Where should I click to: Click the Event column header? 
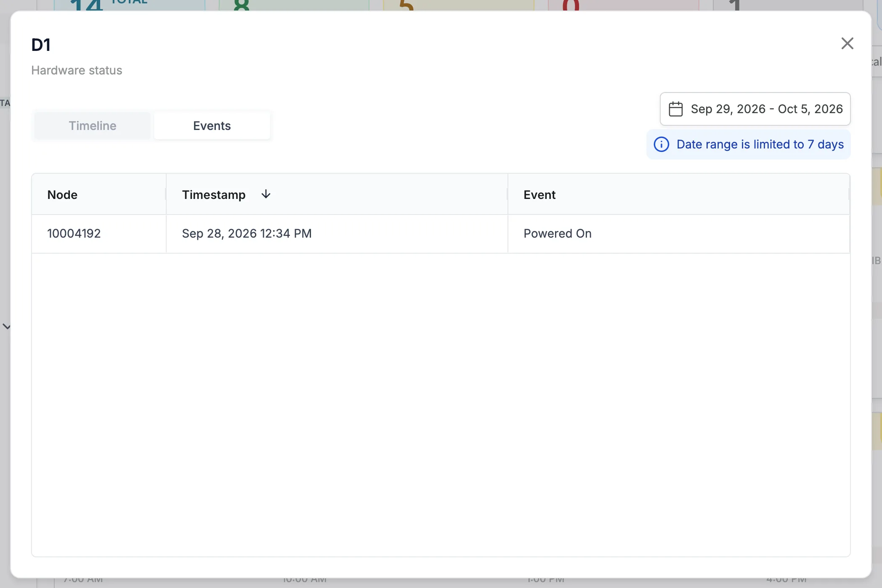point(678,194)
